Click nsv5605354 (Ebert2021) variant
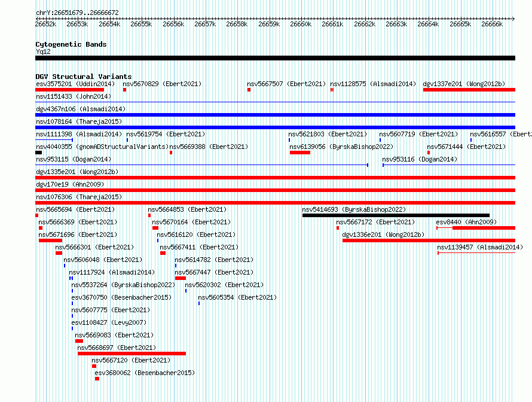The image size is (532, 402). [x=237, y=297]
